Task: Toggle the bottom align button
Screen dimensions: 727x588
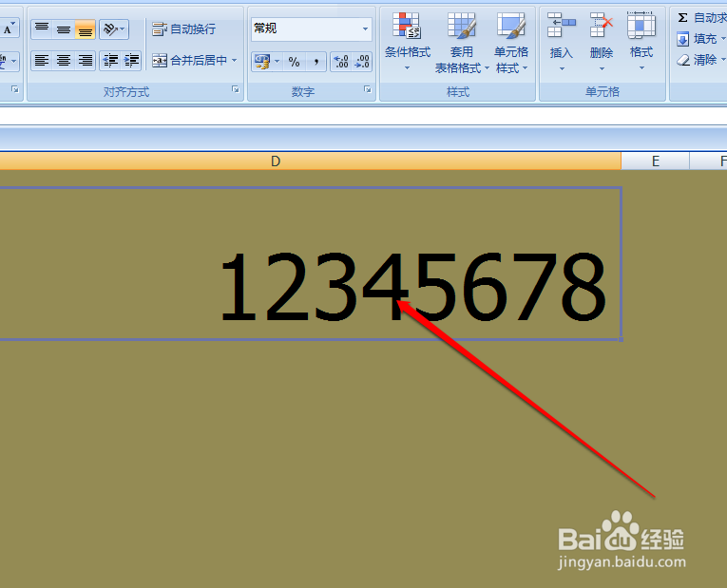Action: [85, 29]
